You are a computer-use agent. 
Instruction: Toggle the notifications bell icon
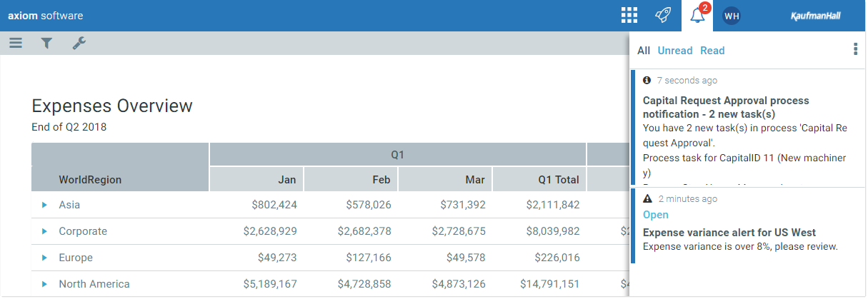[697, 16]
